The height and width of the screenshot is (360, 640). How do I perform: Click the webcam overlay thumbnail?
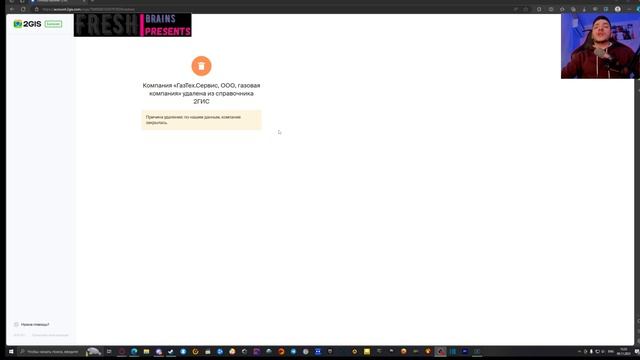click(600, 46)
